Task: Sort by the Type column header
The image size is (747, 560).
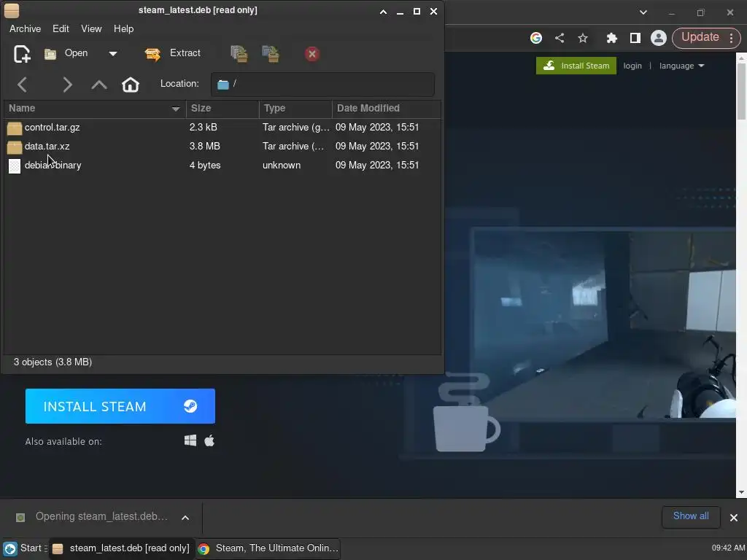Action: point(295,109)
